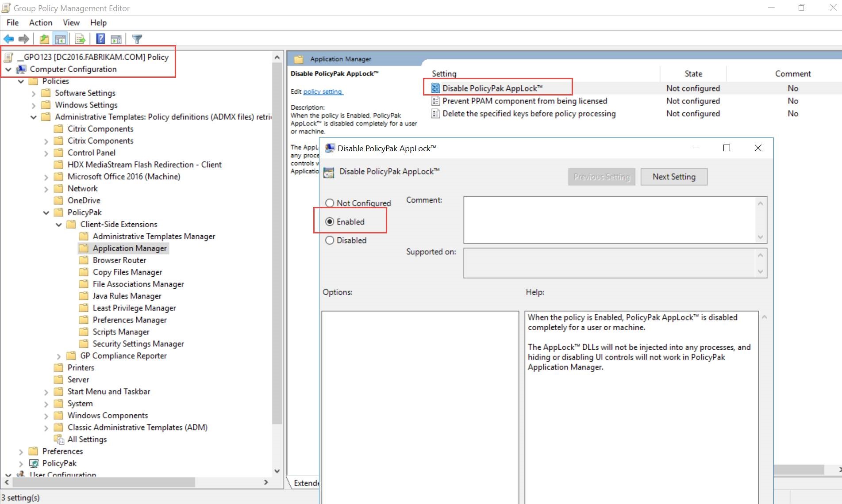Click the blue Back arrow in toolbar
This screenshot has height=504, width=842.
tap(9, 39)
